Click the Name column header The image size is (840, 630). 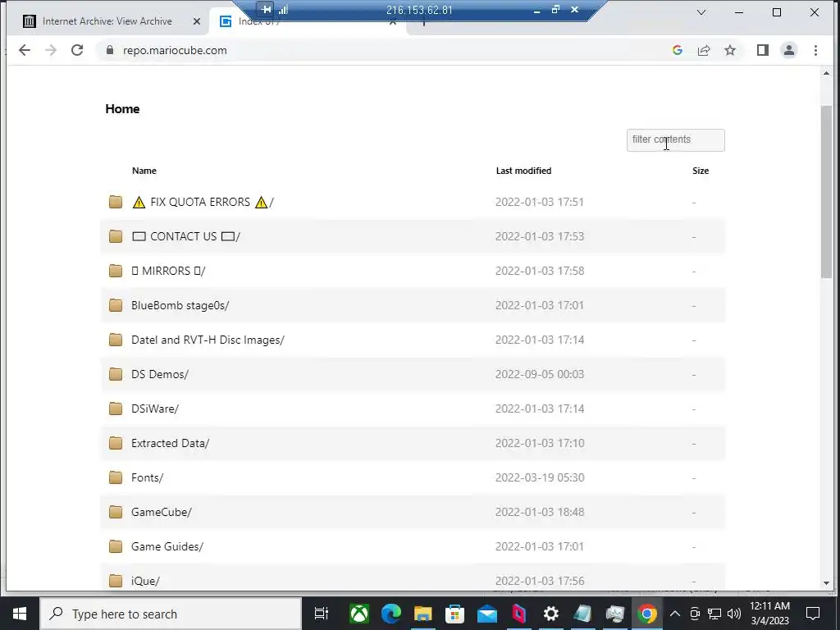coord(144,171)
